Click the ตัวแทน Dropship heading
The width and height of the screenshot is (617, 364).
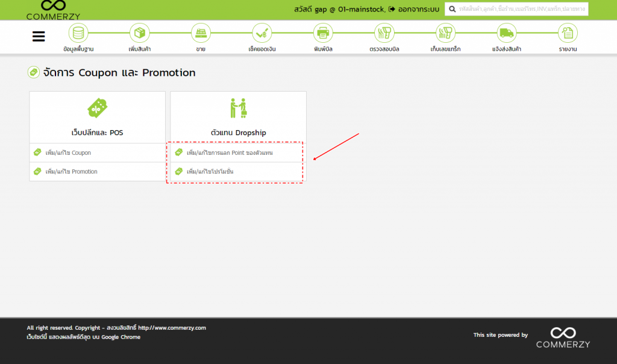coord(239,133)
